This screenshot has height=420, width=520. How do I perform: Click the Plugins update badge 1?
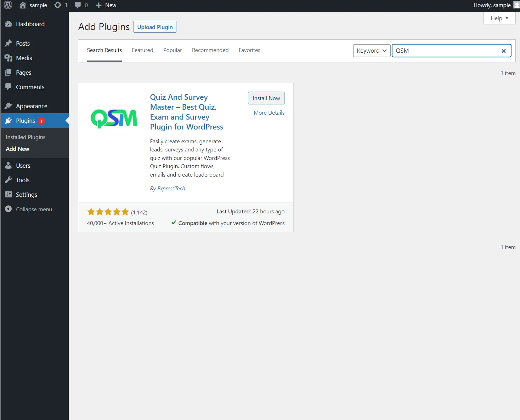(x=41, y=121)
